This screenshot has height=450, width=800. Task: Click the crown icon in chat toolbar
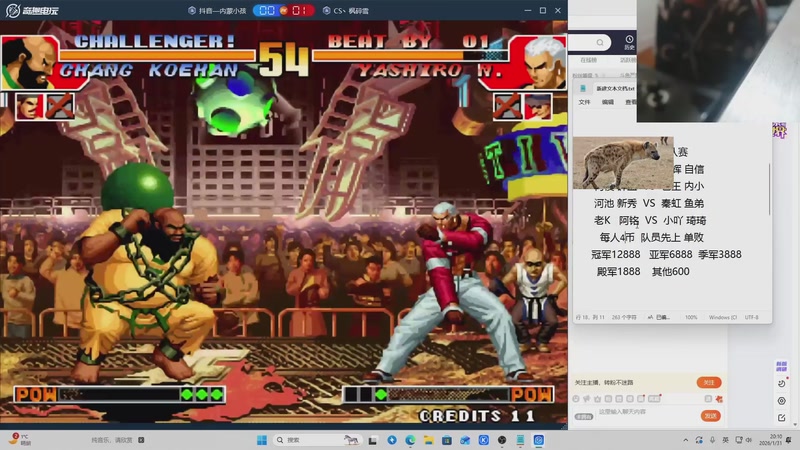597,399
